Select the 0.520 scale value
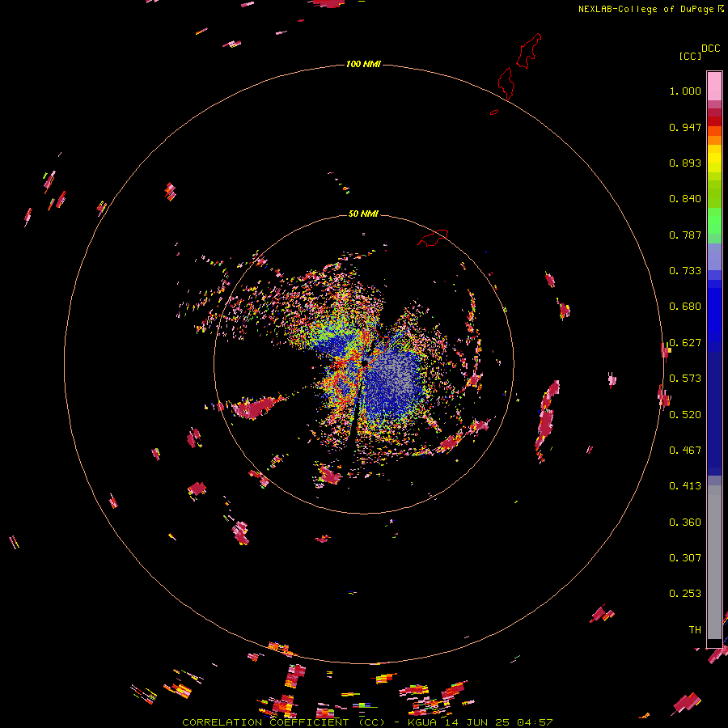Screen dimensions: 728x728 coord(685,415)
